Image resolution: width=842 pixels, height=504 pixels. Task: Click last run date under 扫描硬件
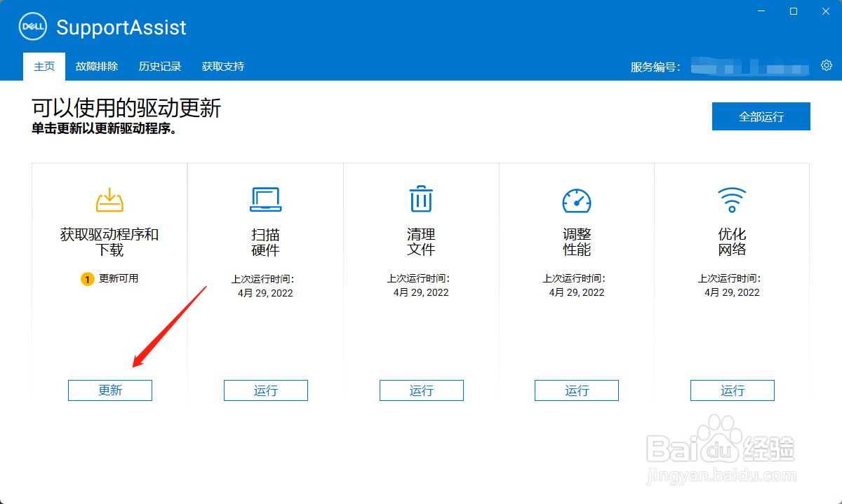tap(266, 293)
